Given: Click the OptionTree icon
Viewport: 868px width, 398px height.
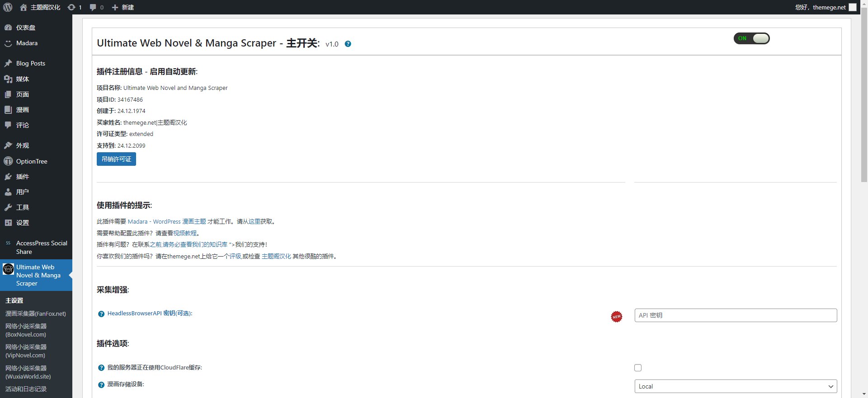Looking at the screenshot, I should (8, 161).
